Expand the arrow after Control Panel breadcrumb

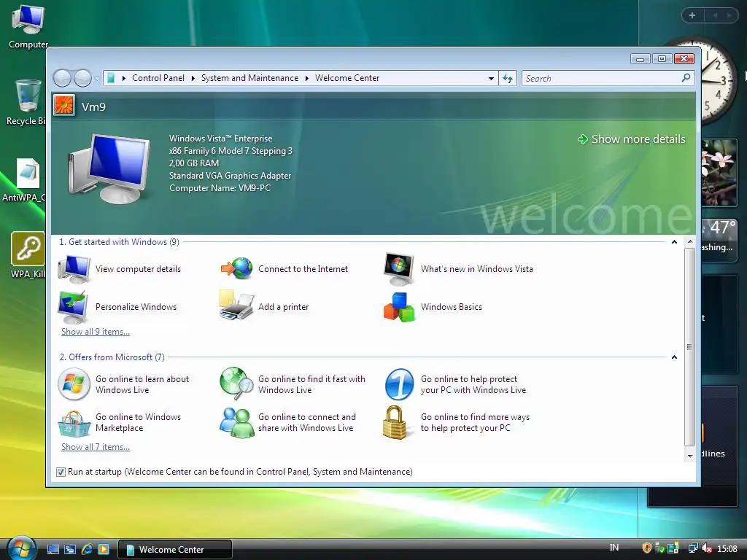pos(193,78)
